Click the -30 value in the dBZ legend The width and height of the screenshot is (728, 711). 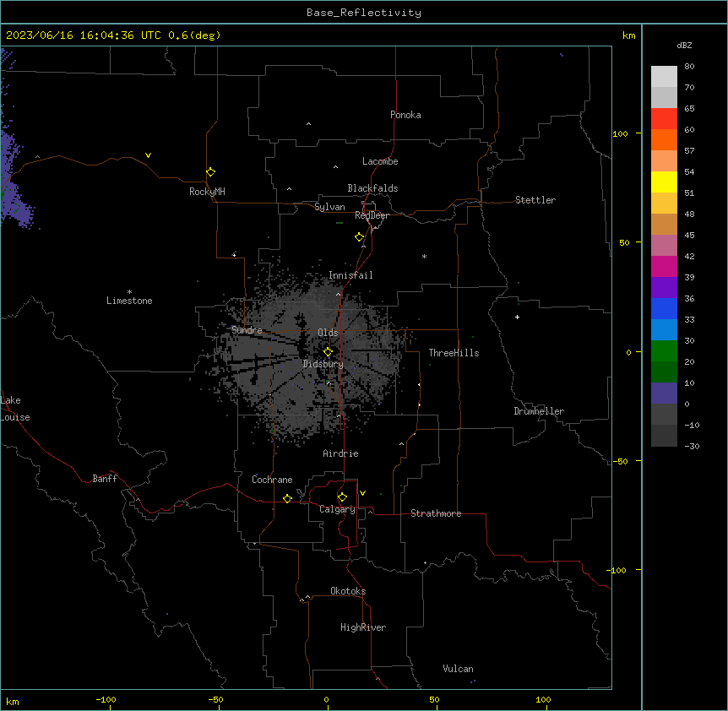pyautogui.click(x=692, y=447)
